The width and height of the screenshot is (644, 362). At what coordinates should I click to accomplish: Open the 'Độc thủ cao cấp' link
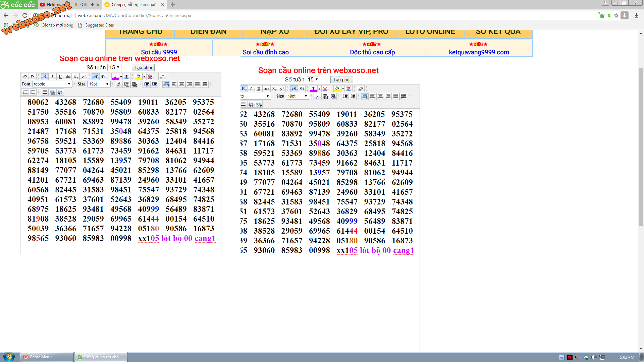point(372,52)
